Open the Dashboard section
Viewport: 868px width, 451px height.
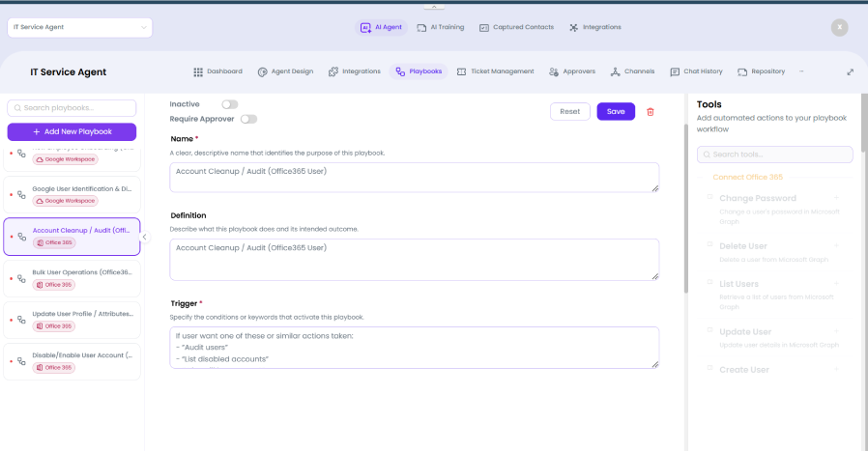tap(217, 71)
